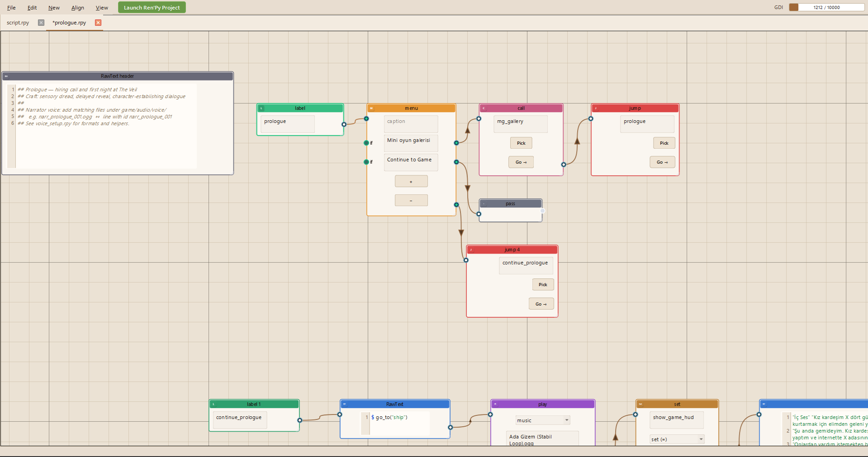
Task: Click the call node input port
Action: (x=479, y=119)
